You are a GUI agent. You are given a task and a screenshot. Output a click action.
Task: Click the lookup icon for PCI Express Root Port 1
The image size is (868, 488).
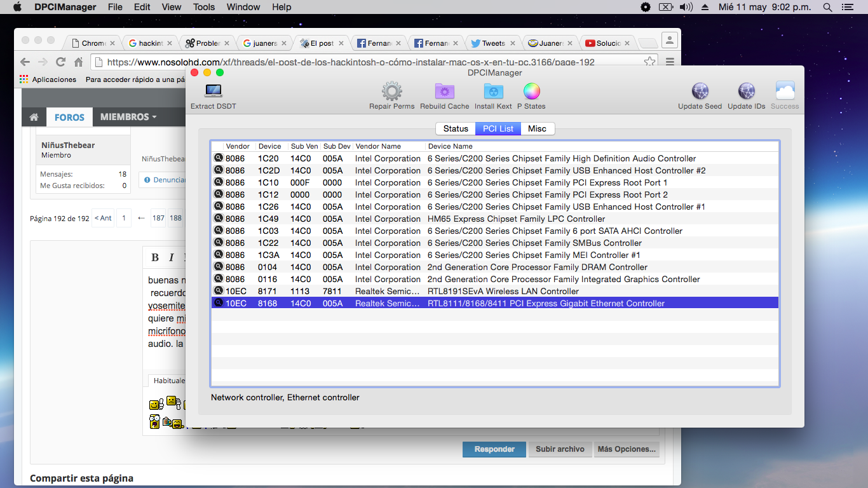click(x=219, y=182)
